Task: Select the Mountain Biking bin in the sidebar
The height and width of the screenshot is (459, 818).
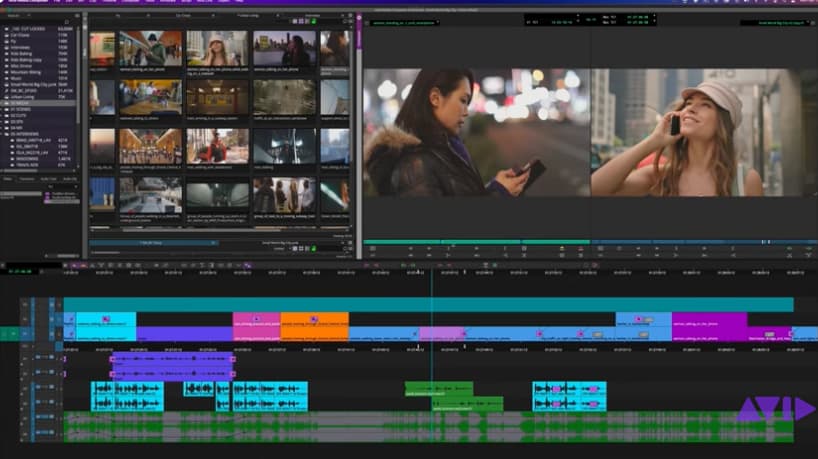Action: coord(27,73)
